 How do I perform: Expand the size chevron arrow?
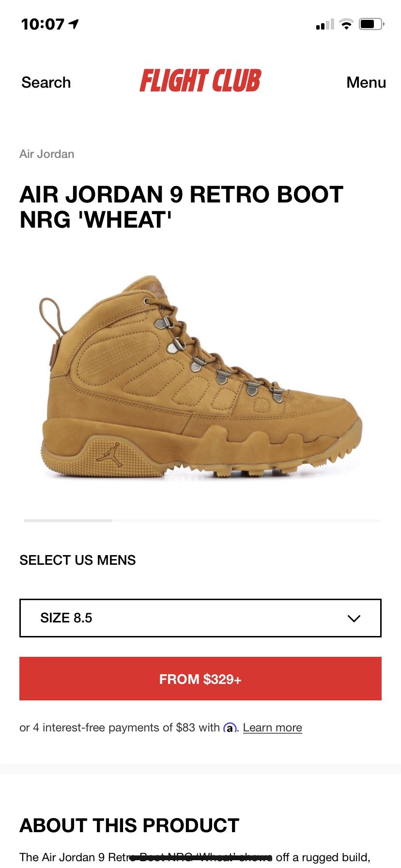pyautogui.click(x=354, y=618)
